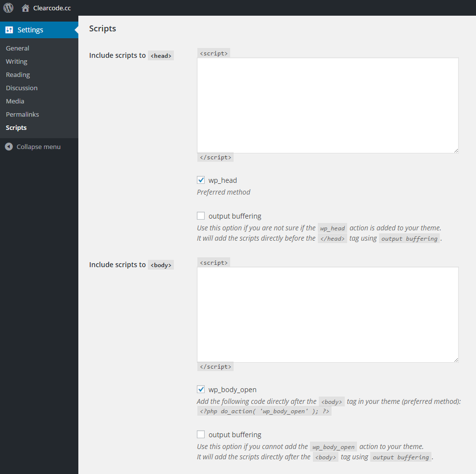The height and width of the screenshot is (474, 476).
Task: Visit the Clearcode.cc site link
Action: point(52,8)
